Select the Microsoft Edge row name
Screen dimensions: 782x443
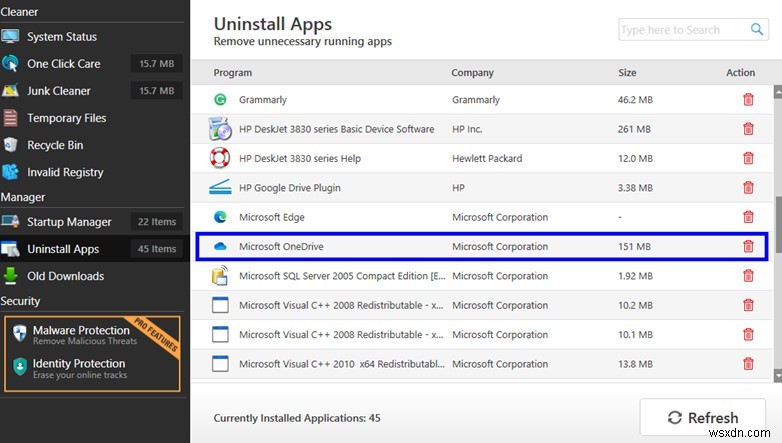(x=272, y=217)
